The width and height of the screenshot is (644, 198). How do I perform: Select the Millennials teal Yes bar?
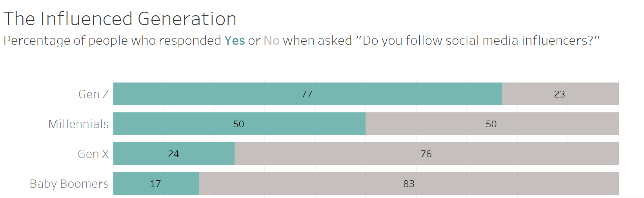[239, 124]
